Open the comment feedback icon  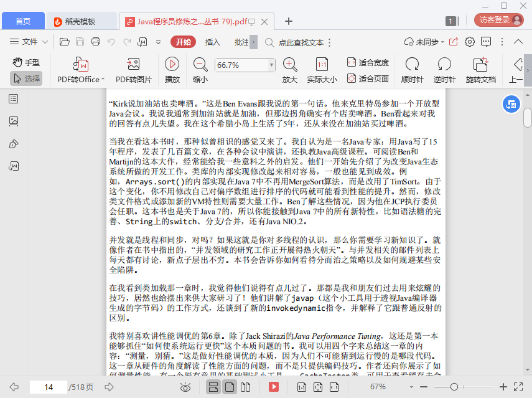click(486, 42)
